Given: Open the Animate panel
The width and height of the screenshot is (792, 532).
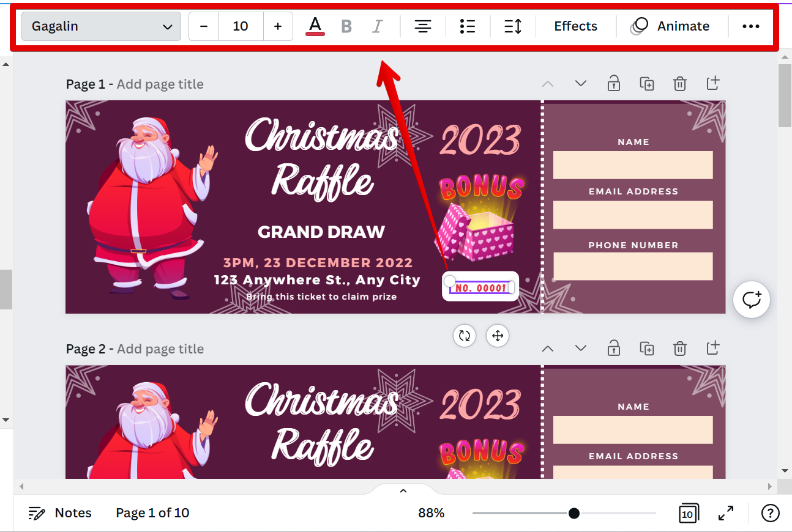Looking at the screenshot, I should tap(671, 26).
